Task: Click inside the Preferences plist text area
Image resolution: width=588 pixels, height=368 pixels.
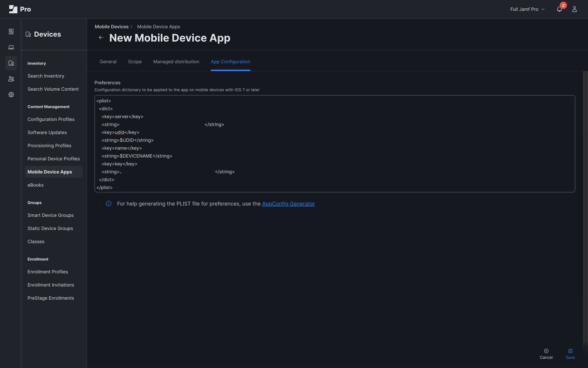Action: (x=335, y=144)
